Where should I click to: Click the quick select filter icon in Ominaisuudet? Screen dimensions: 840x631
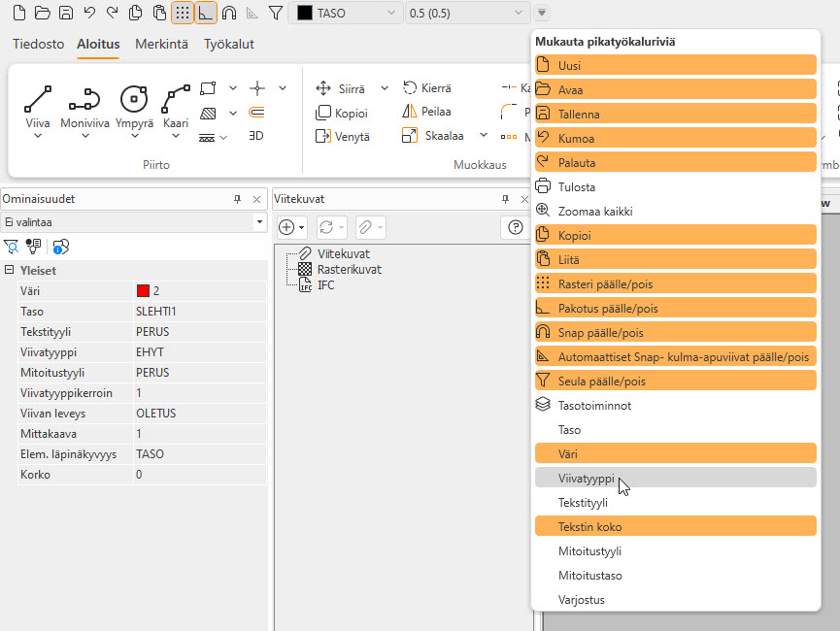[x=12, y=247]
